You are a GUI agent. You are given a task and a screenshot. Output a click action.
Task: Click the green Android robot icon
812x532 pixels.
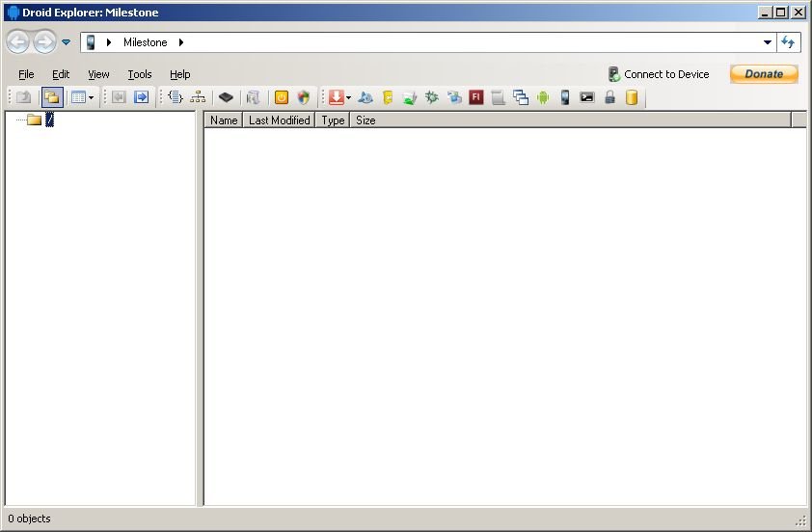[x=543, y=97]
